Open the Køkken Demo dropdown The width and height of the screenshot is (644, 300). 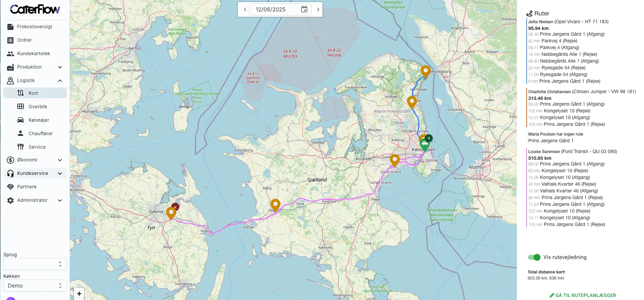pyautogui.click(x=35, y=286)
